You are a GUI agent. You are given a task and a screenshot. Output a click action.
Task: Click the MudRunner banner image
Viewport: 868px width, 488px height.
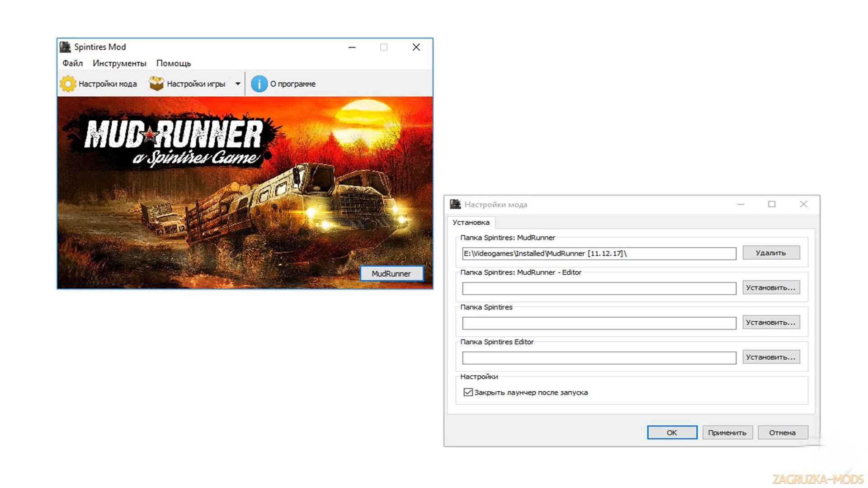coord(245,192)
